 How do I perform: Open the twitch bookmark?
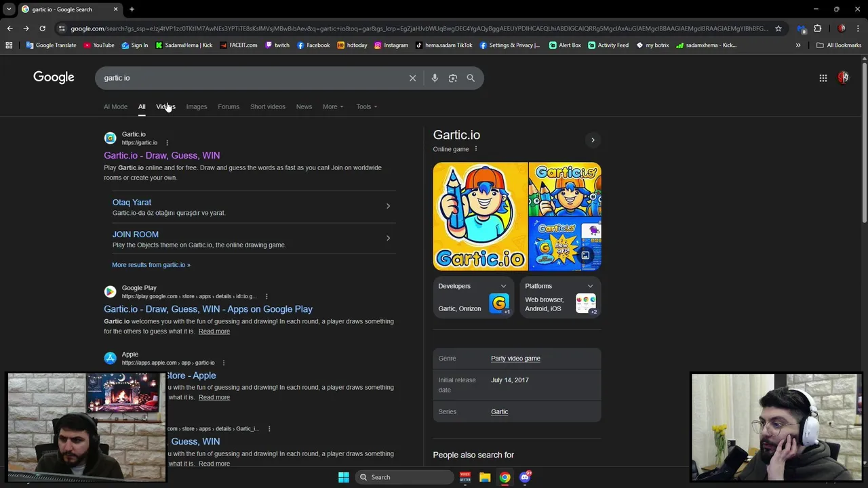pyautogui.click(x=277, y=45)
